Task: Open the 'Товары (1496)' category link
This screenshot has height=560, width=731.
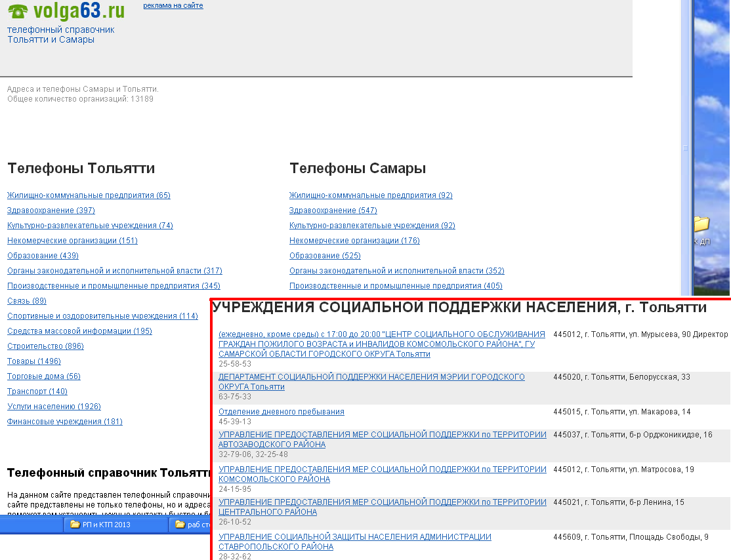Action: pyautogui.click(x=34, y=361)
